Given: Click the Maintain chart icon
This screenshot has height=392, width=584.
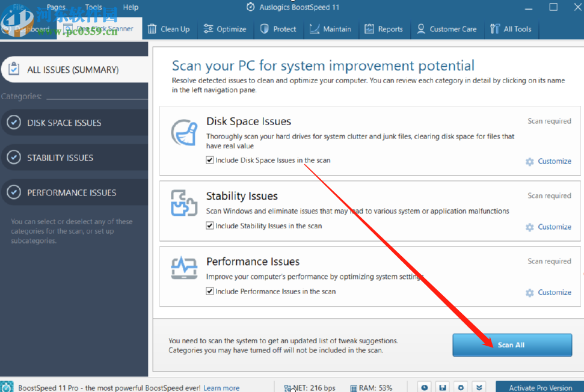Looking at the screenshot, I should point(315,29).
